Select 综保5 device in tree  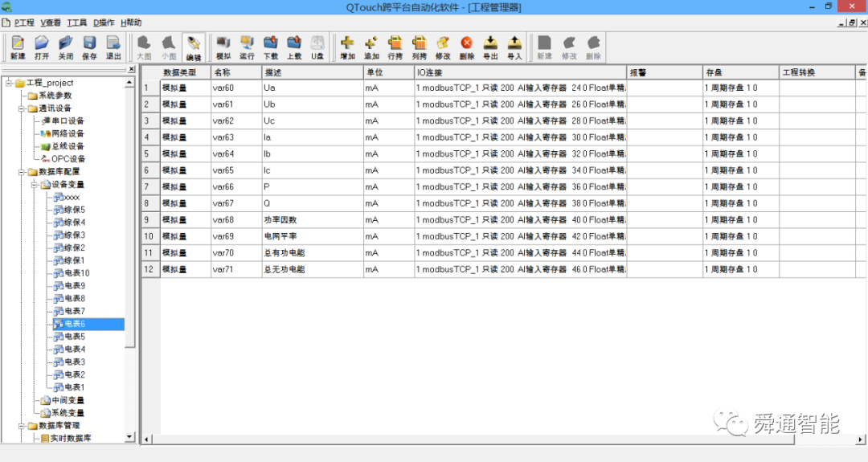pos(69,210)
